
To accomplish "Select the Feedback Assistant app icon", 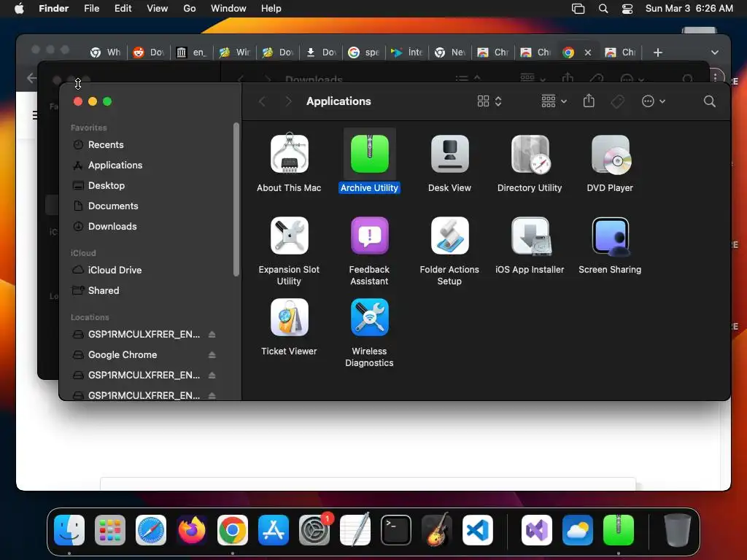I will pyautogui.click(x=369, y=236).
